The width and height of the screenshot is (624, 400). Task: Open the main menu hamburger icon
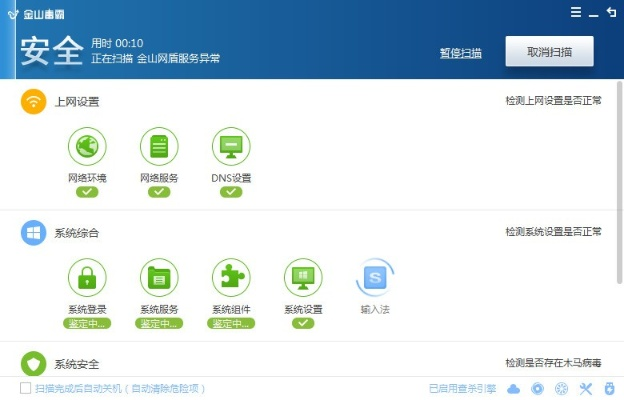(576, 12)
